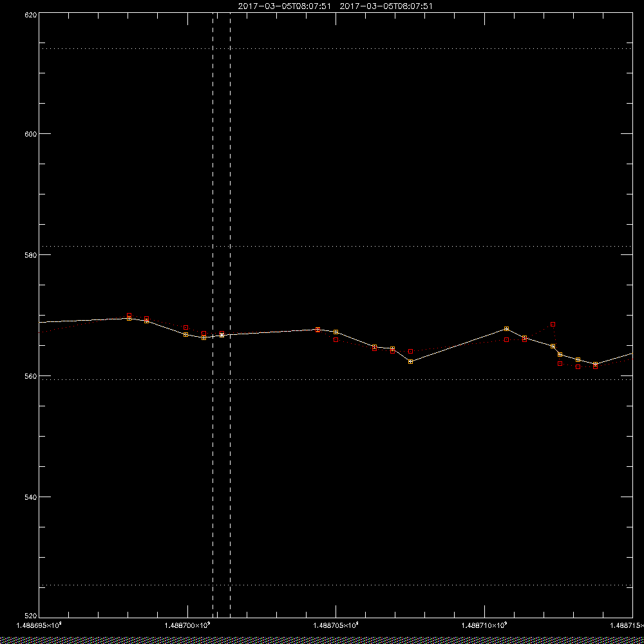The width and height of the screenshot is (644, 644).
Task: Click the first 2017-03-05T08:07:51 timestamp in title
Action: 284,6
